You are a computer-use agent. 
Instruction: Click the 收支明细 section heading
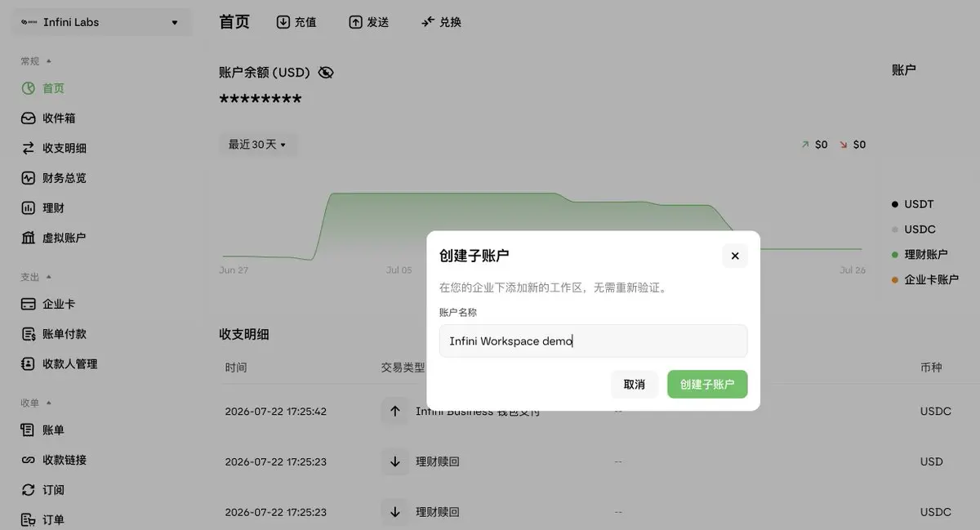(244, 334)
